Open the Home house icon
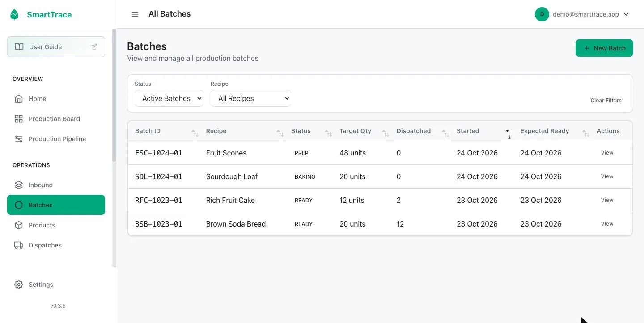Viewport: 644px width, 323px height. [19, 99]
